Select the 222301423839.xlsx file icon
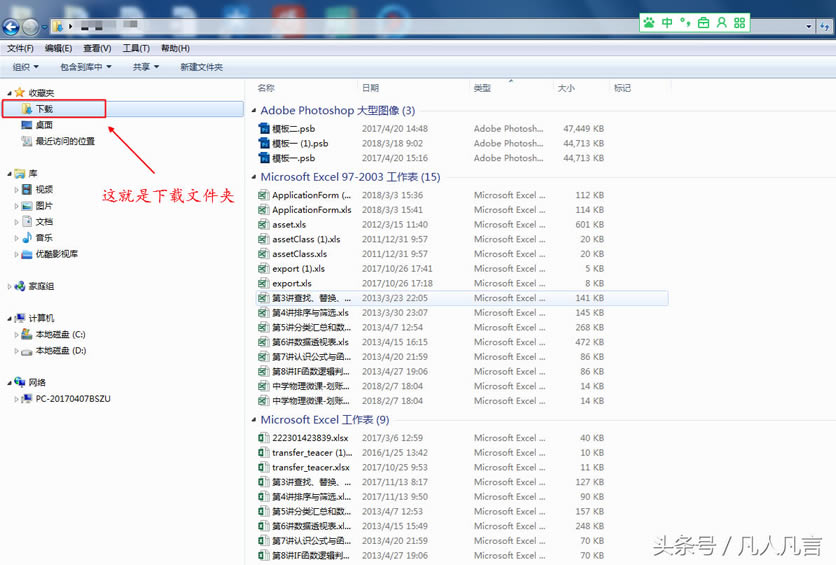This screenshot has height=565, width=836. 264,438
